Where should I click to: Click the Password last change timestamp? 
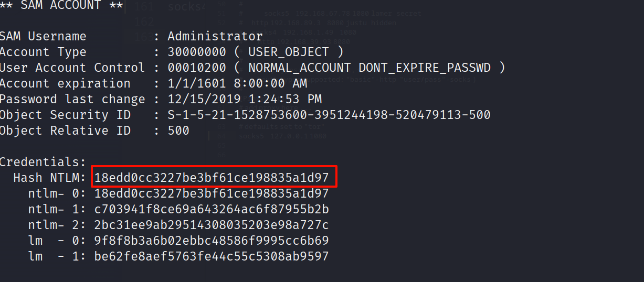245,99
